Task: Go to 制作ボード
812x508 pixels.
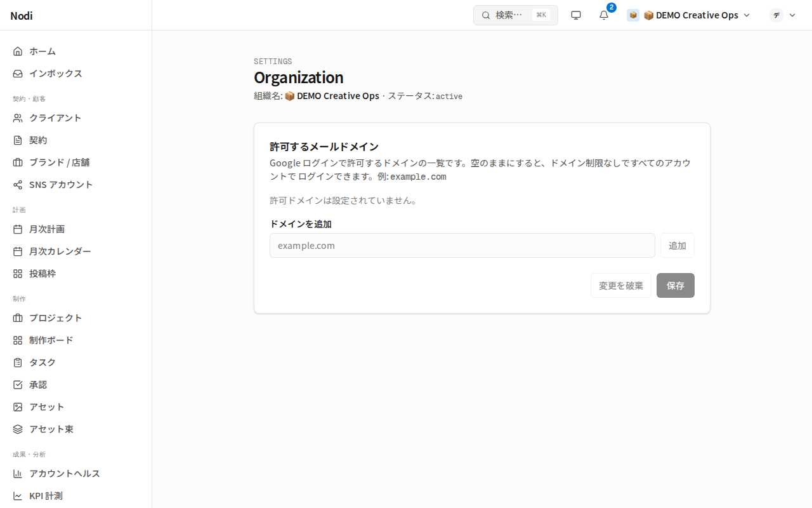Action: coord(76,340)
